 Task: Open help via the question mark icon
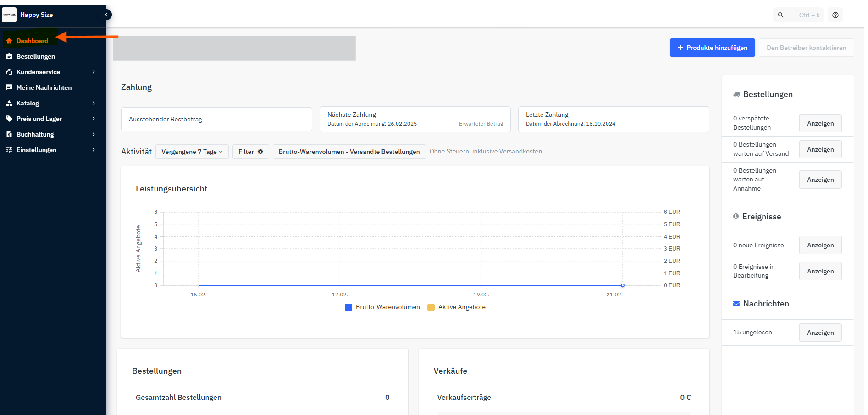pyautogui.click(x=835, y=15)
